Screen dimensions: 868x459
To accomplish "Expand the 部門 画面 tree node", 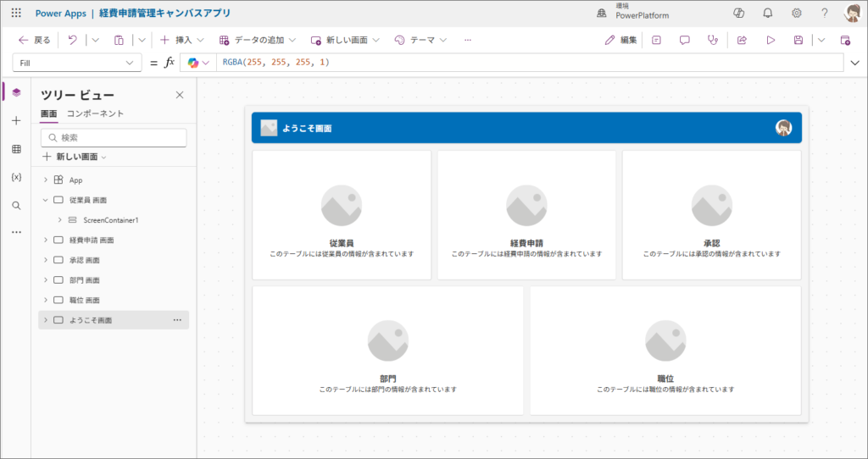I will point(46,279).
